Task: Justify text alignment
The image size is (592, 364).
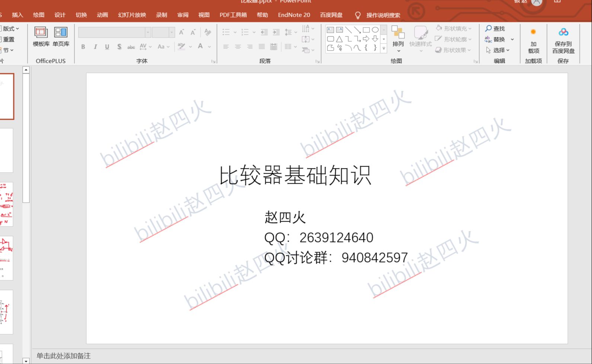Action: coord(262,47)
